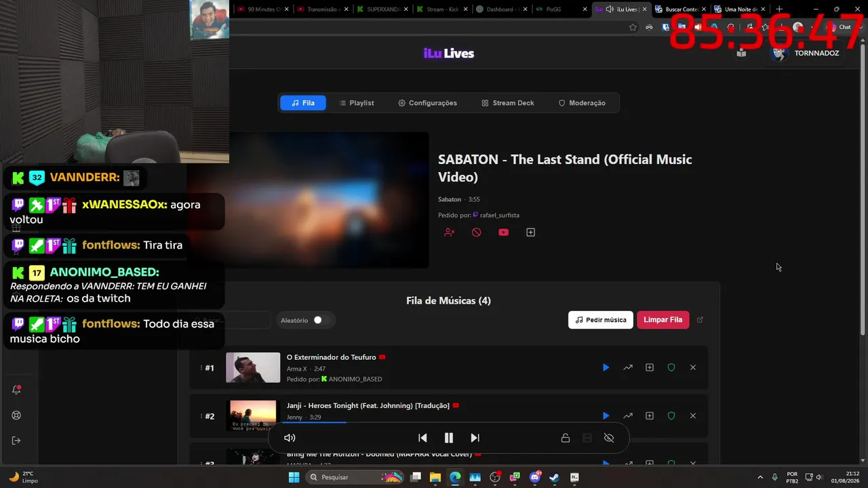
Task: Remove O Exterminador do Teufuro from queue
Action: 693,367
